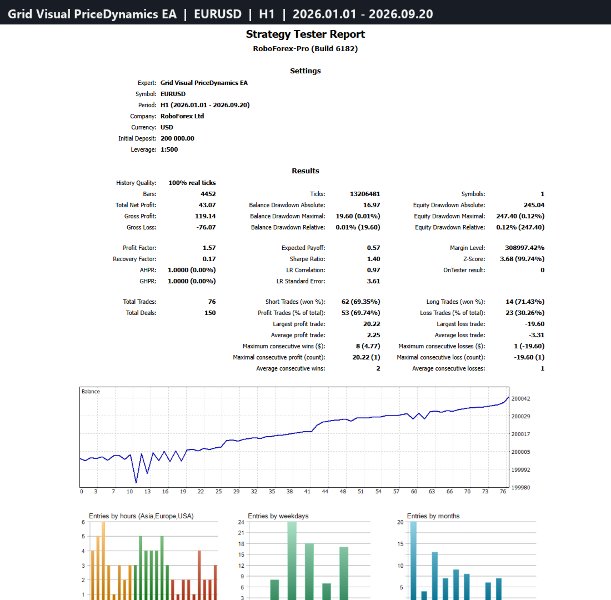Click the Balance Drawdown Maximal value '19.60 (0.01%)'
Image resolution: width=611 pixels, height=600 pixels.
coord(358,216)
